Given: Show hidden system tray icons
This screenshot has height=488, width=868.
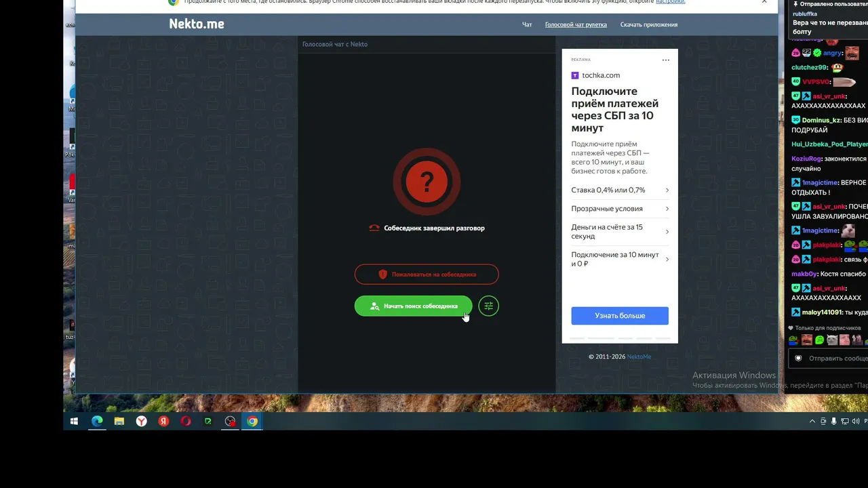Looking at the screenshot, I should click(812, 422).
